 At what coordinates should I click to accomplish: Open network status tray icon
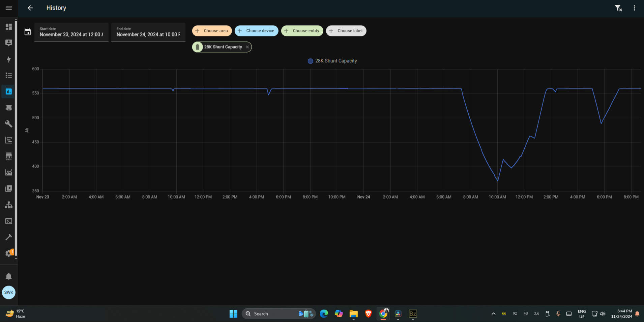[x=594, y=314]
